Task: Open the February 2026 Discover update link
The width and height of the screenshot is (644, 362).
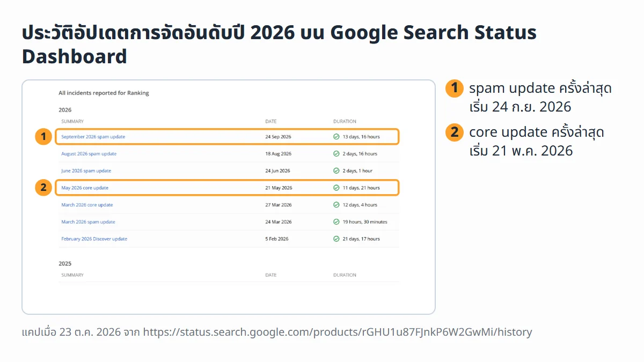Action: click(94, 239)
